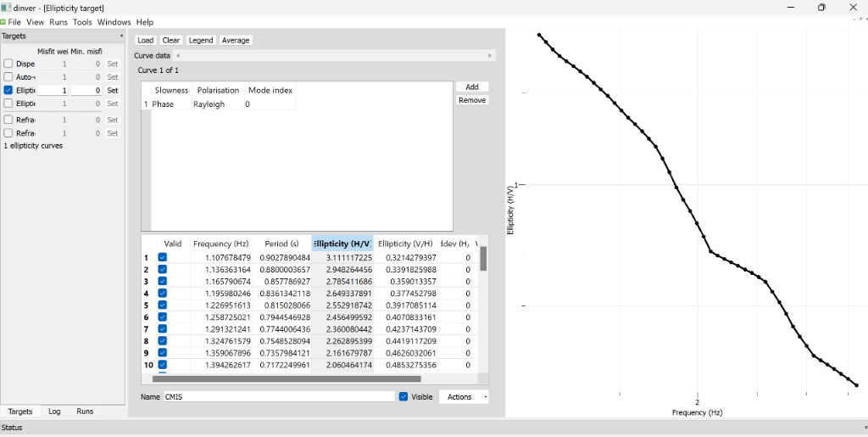Click the right arrow of the Curve data scroller

489,56
